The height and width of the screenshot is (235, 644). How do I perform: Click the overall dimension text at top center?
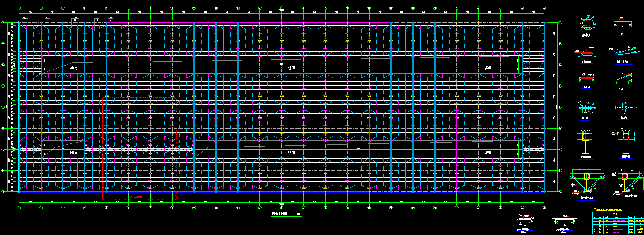tap(281, 7)
